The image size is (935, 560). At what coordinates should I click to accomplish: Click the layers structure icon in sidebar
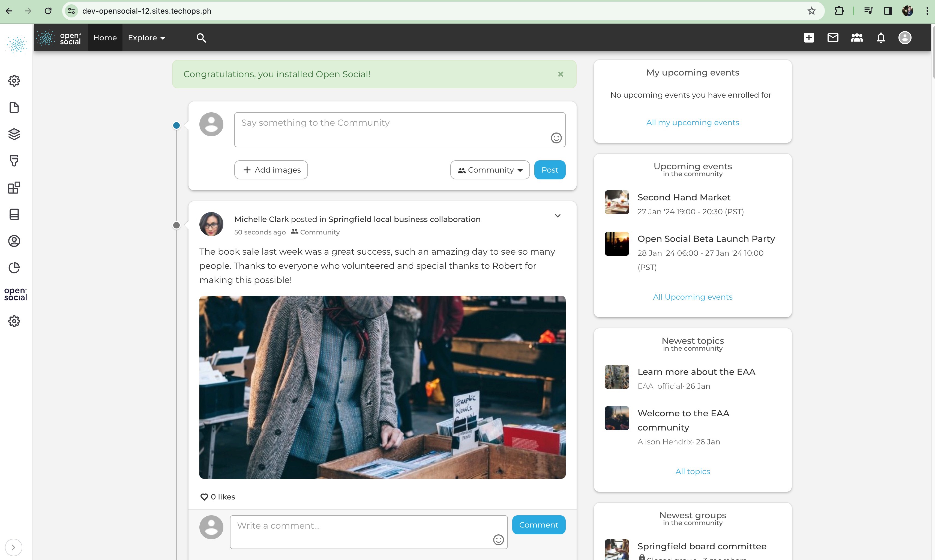click(14, 134)
